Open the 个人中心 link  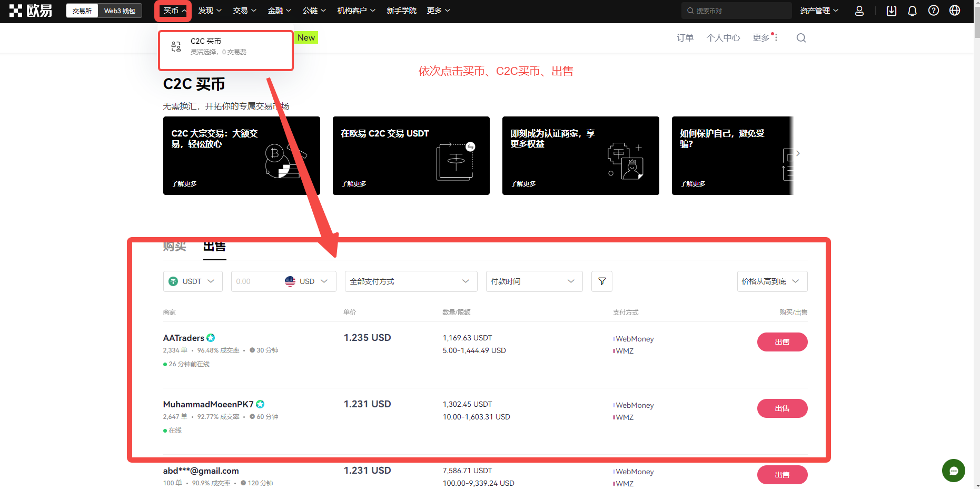click(723, 38)
